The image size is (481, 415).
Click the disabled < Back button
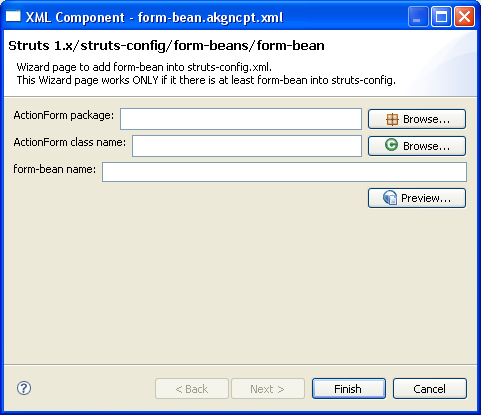point(192,389)
